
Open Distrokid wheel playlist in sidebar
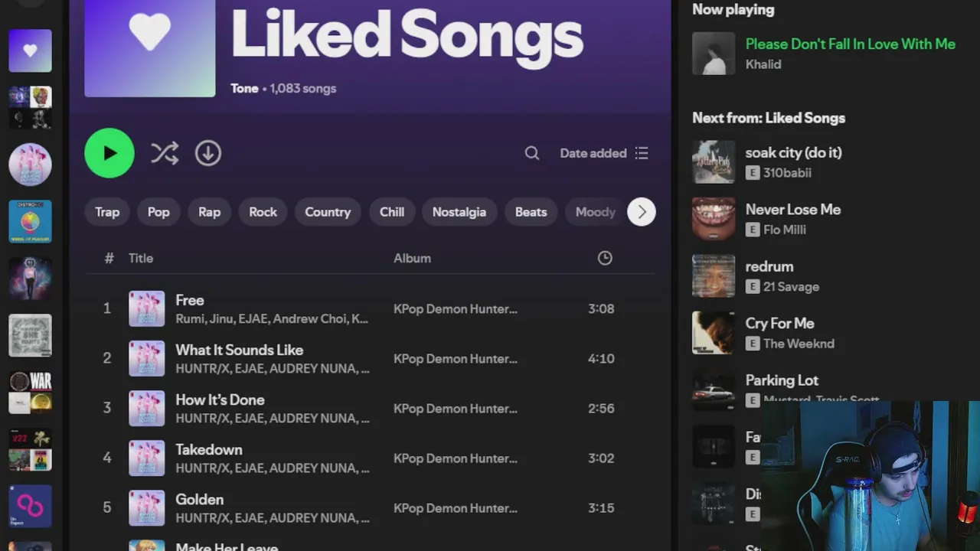[30, 221]
